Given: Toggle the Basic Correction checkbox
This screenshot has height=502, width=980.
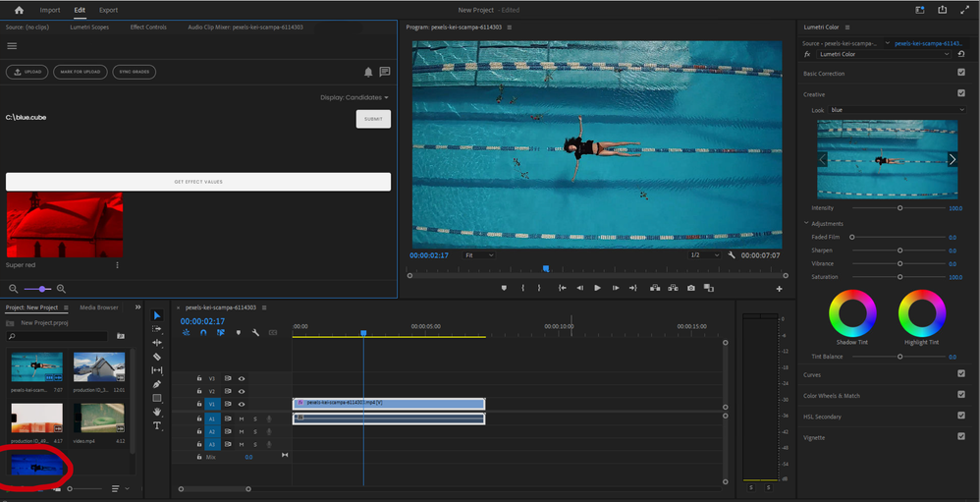Looking at the screenshot, I should (x=960, y=73).
